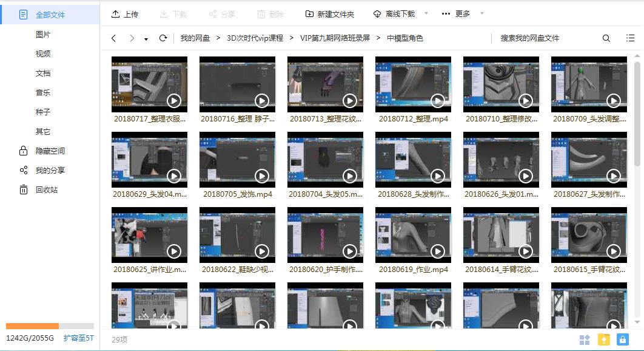The width and height of the screenshot is (644, 351).
Task: Open video thumbnail 20180717_整理衣服
Action: (x=149, y=84)
